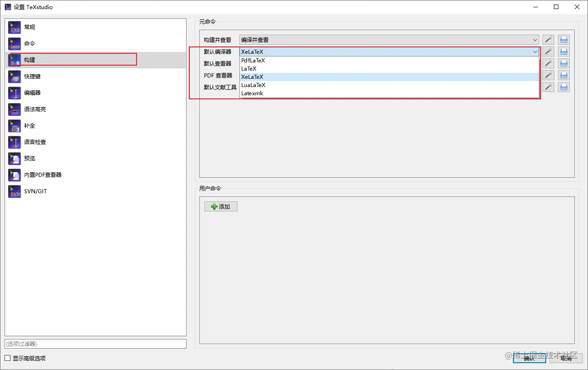Image resolution: width=588 pixels, height=370 pixels.
Task: Go to 编辑器 settings page
Action: (x=96, y=93)
